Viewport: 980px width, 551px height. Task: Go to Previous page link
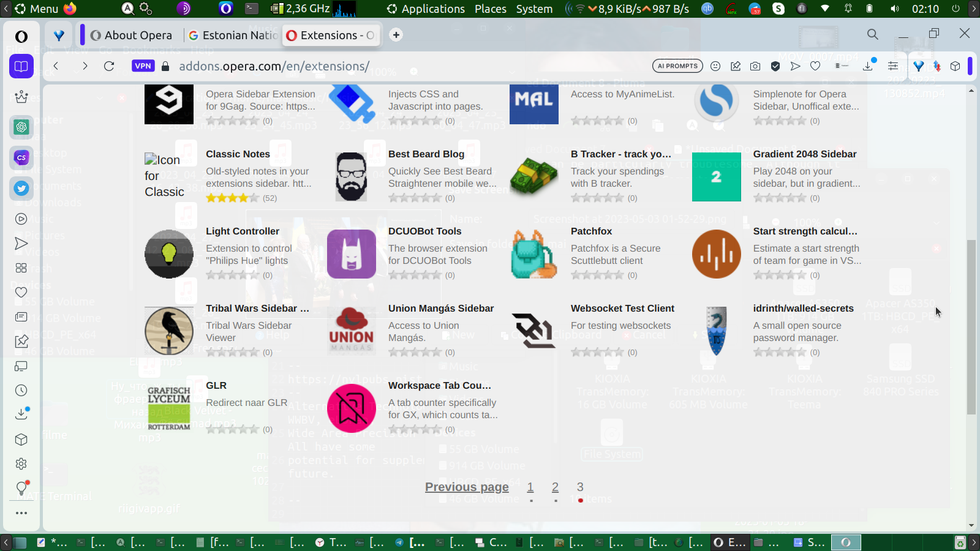(x=467, y=487)
